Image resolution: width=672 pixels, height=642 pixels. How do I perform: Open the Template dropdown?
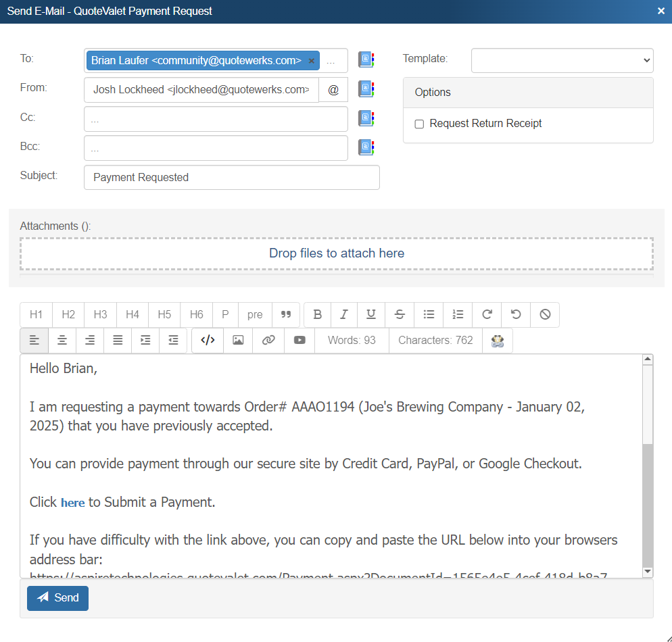click(x=562, y=60)
